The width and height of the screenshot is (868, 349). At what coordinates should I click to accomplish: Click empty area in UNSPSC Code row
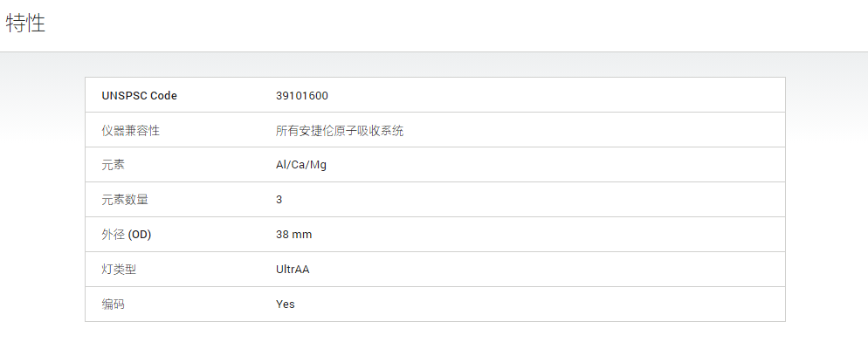(x=554, y=96)
